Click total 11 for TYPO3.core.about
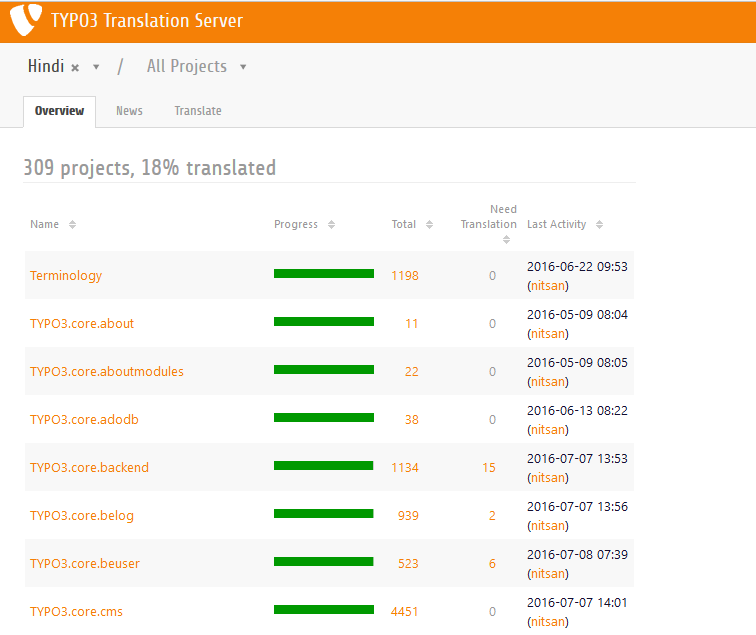The height and width of the screenshot is (635, 756). pyautogui.click(x=412, y=324)
